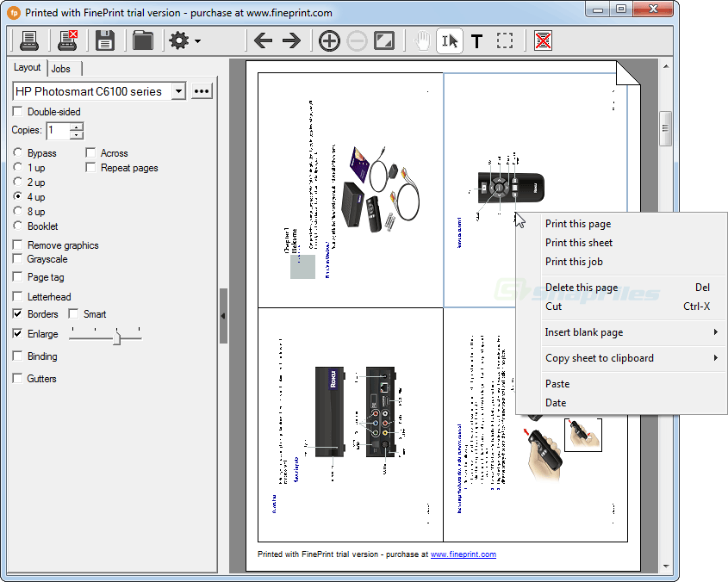The image size is (728, 582).
Task: Click the preview vertical scrollbar thumb
Action: click(666, 128)
